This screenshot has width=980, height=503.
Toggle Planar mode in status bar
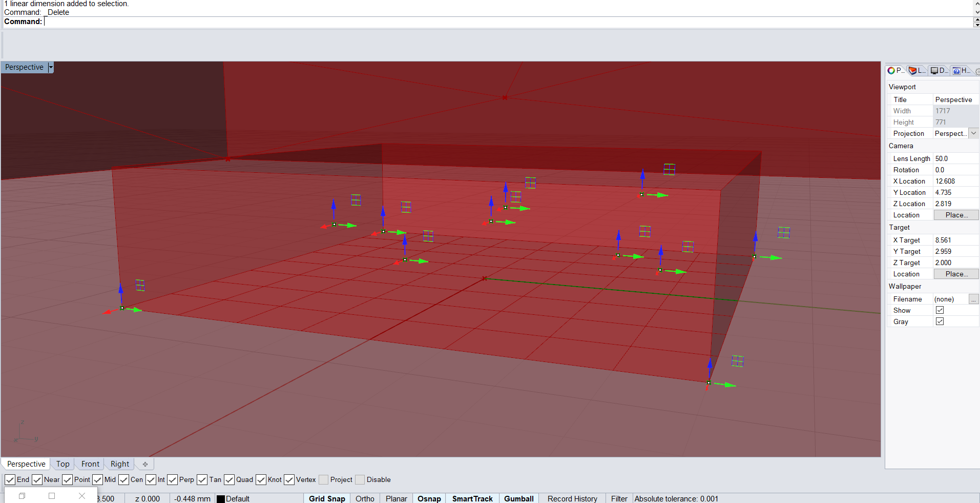point(396,498)
